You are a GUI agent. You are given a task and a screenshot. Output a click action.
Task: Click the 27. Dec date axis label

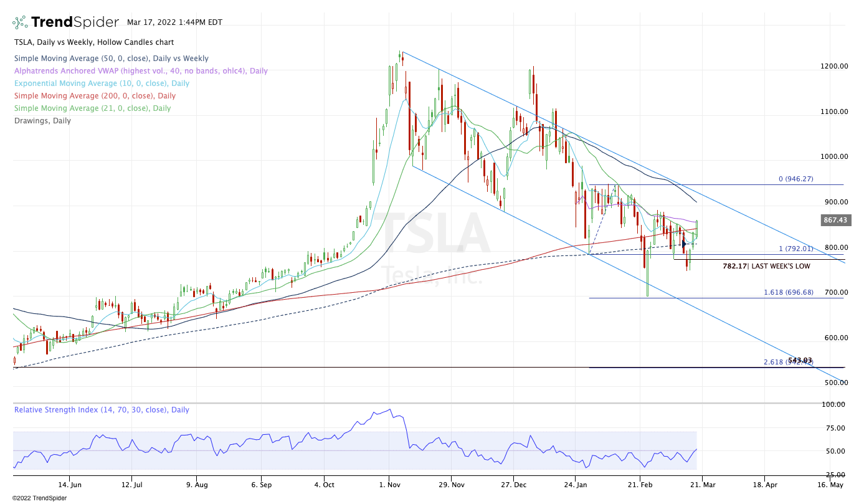click(x=514, y=484)
